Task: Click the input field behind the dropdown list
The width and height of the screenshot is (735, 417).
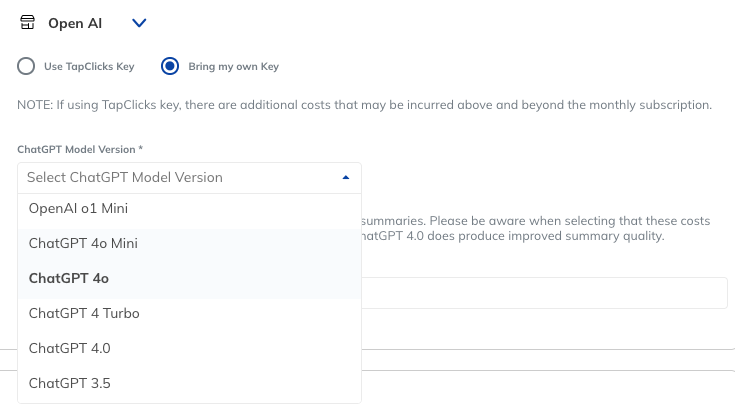Action: (544, 293)
